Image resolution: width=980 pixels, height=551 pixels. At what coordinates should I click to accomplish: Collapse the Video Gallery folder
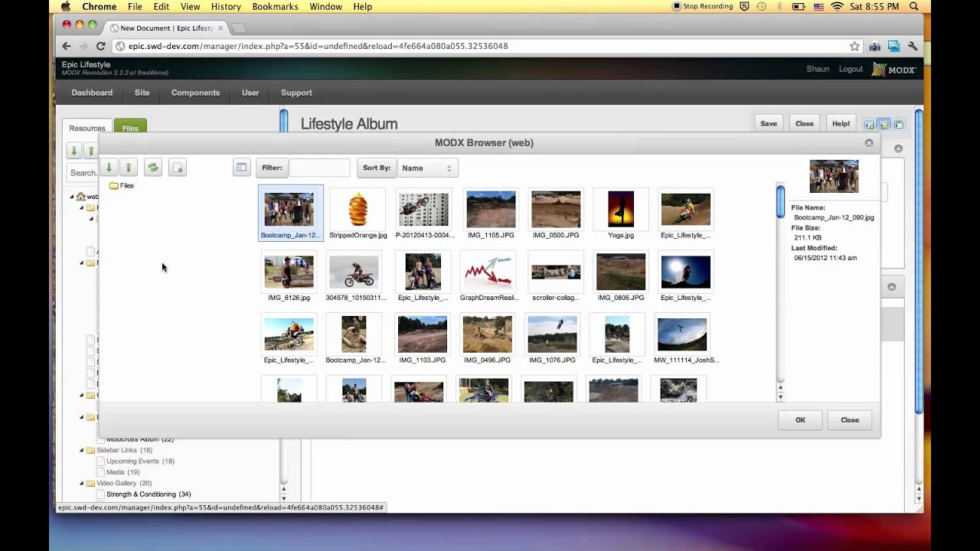click(x=82, y=483)
